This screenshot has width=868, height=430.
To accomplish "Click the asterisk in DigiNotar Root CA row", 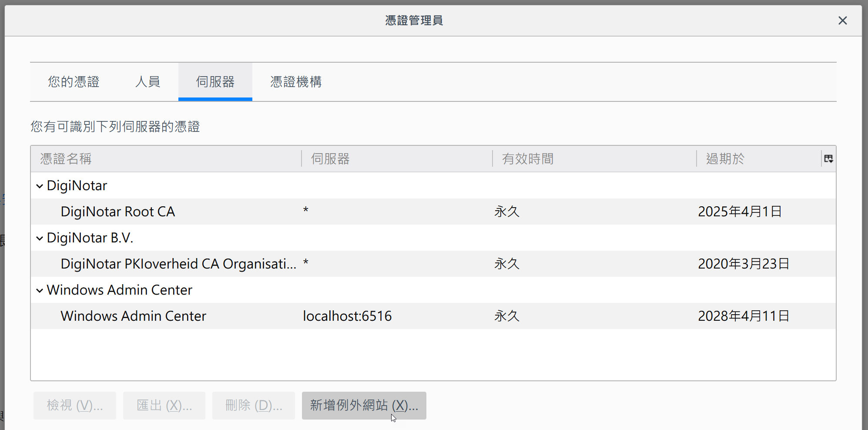I will pyautogui.click(x=306, y=210).
